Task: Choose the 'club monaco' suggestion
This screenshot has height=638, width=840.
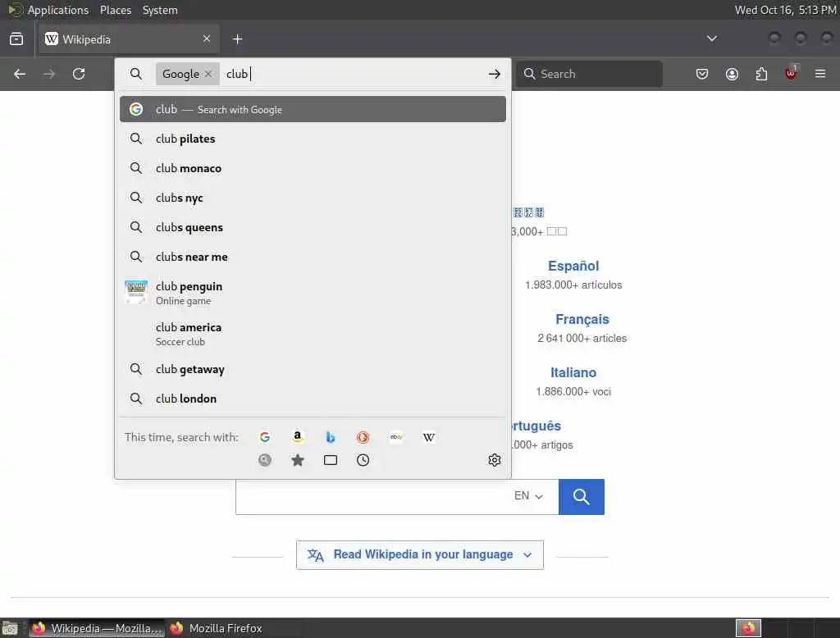Action: coord(313,168)
